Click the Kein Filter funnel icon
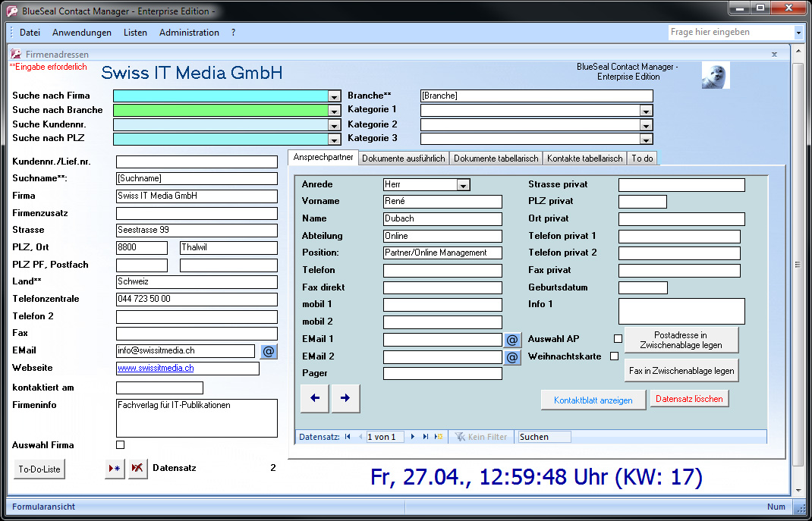 tap(460, 437)
